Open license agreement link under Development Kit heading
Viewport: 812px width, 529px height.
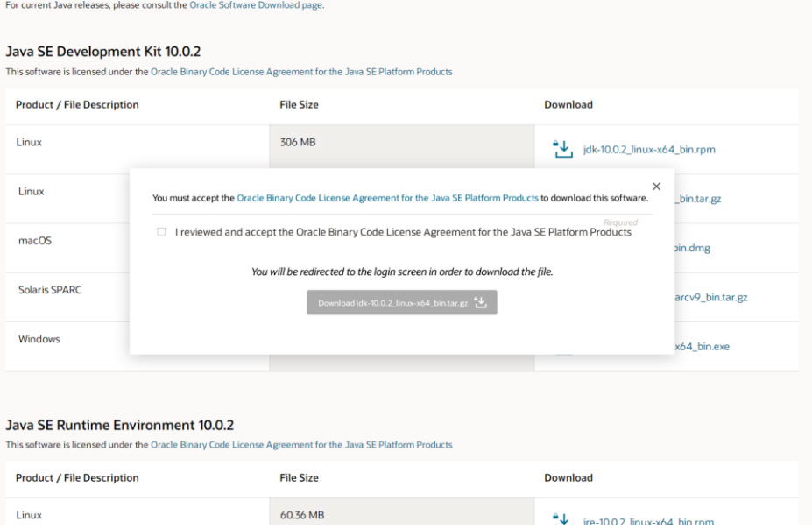[x=301, y=72]
